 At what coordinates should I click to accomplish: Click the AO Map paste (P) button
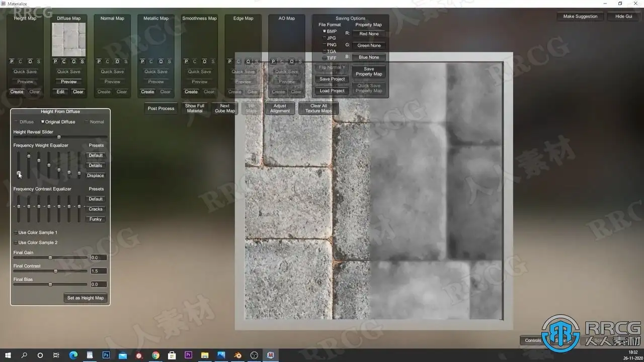(274, 62)
